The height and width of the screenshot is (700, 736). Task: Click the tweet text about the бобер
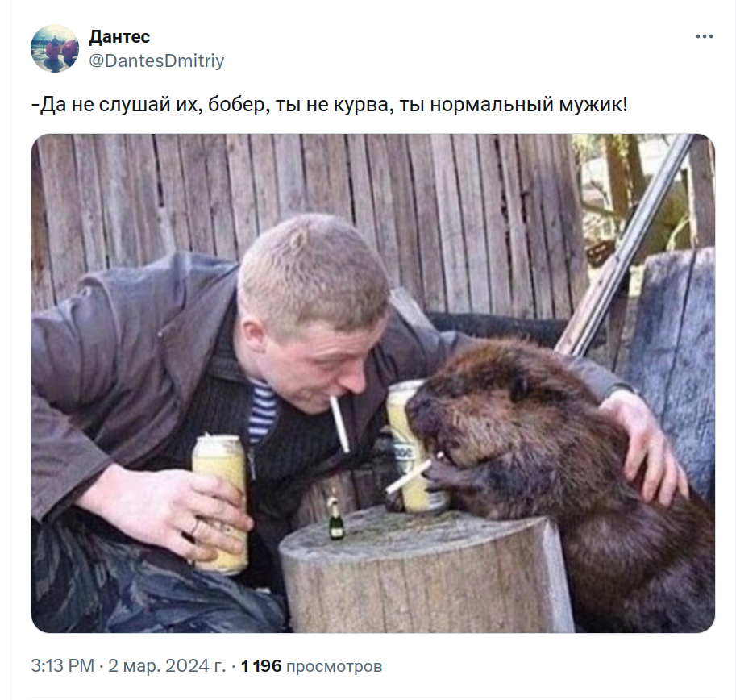tap(329, 105)
